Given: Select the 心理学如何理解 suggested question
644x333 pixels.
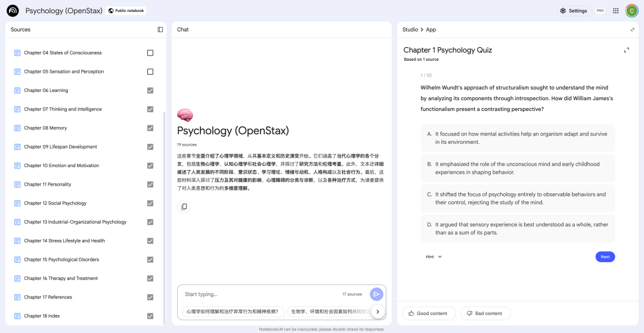Looking at the screenshot, I should coord(233,312).
